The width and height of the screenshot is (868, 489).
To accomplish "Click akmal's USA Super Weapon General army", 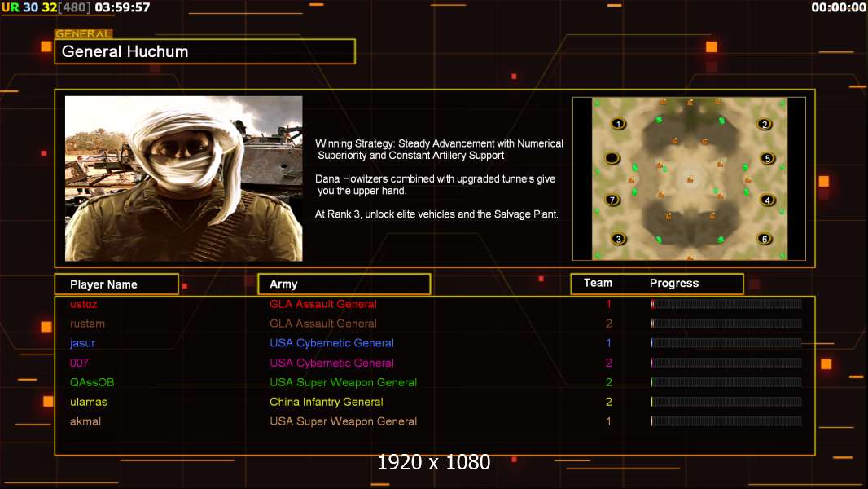I will 344,421.
